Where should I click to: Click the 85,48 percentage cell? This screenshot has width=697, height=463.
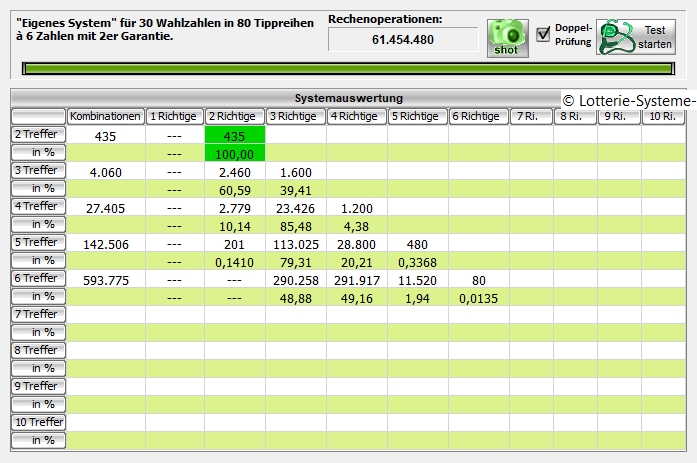click(x=296, y=227)
